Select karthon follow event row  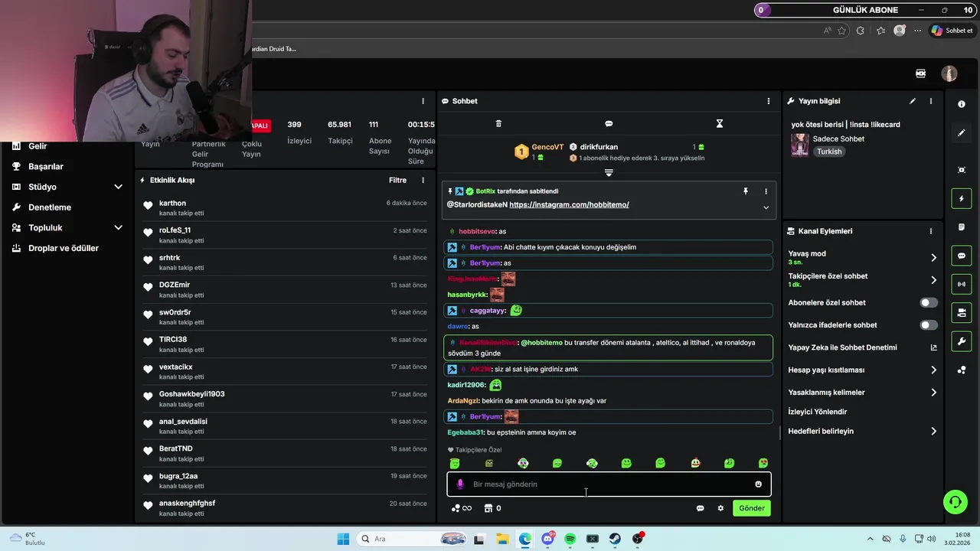[285, 208]
